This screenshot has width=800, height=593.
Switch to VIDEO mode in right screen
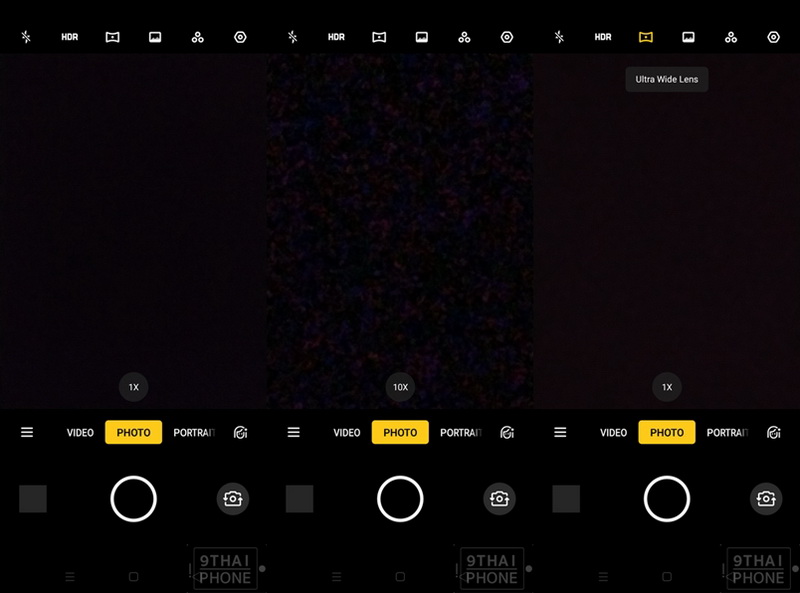(x=613, y=433)
